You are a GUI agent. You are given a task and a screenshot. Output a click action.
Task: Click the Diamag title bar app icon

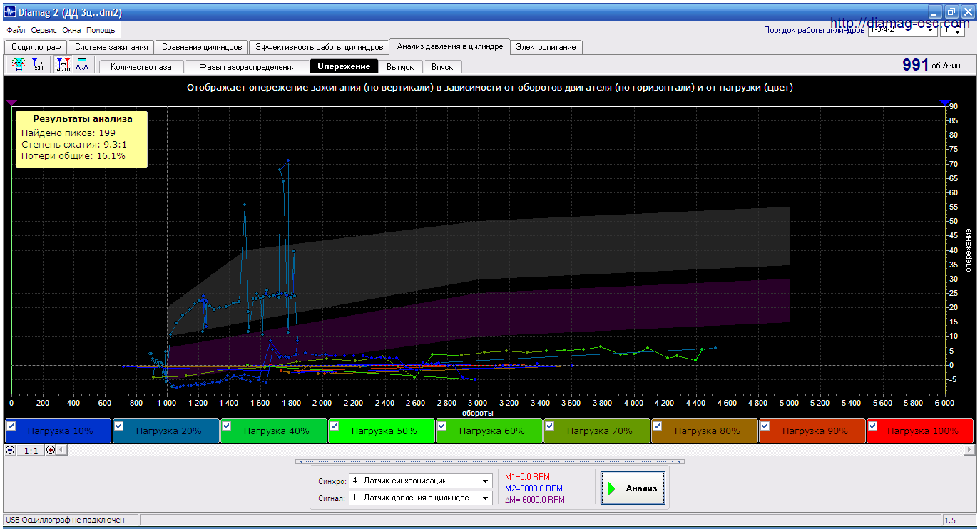click(10, 12)
